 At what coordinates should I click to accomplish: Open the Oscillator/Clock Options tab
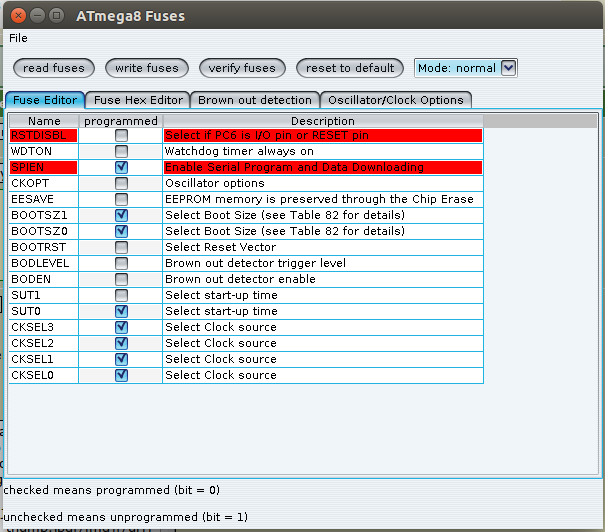pos(395,100)
